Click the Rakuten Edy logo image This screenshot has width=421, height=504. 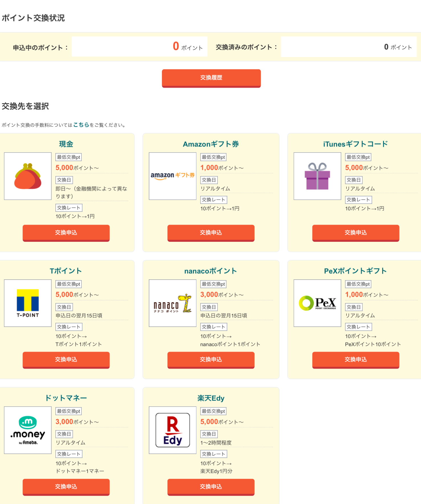click(172, 430)
